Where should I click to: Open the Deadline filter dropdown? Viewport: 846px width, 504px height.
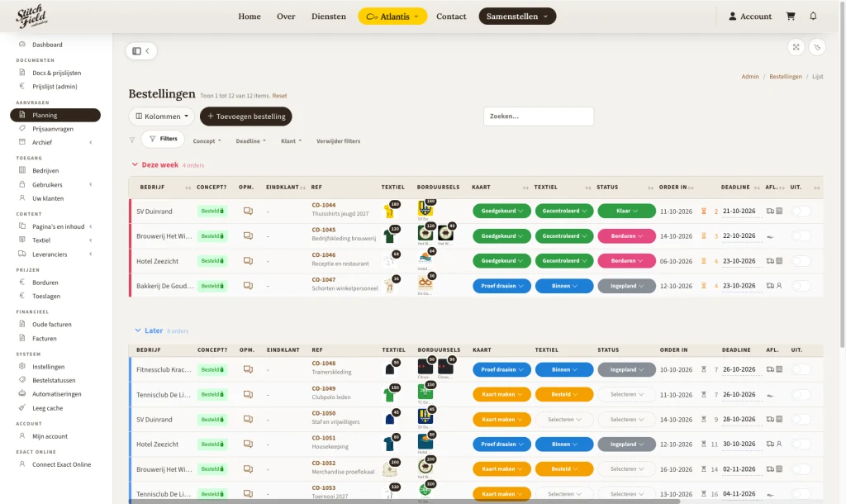click(251, 140)
